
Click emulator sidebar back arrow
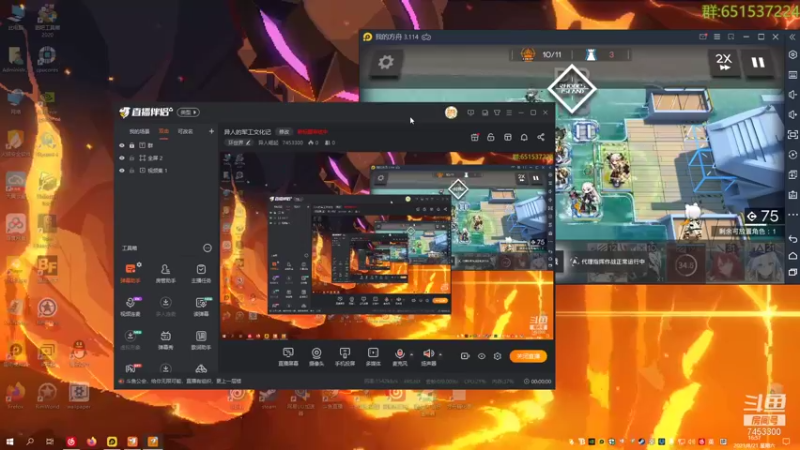[793, 239]
